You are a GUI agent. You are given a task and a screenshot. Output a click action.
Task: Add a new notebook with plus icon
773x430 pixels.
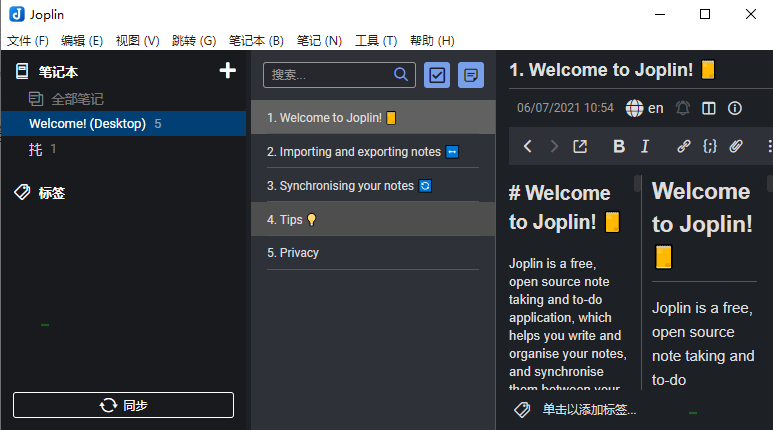coord(227,71)
